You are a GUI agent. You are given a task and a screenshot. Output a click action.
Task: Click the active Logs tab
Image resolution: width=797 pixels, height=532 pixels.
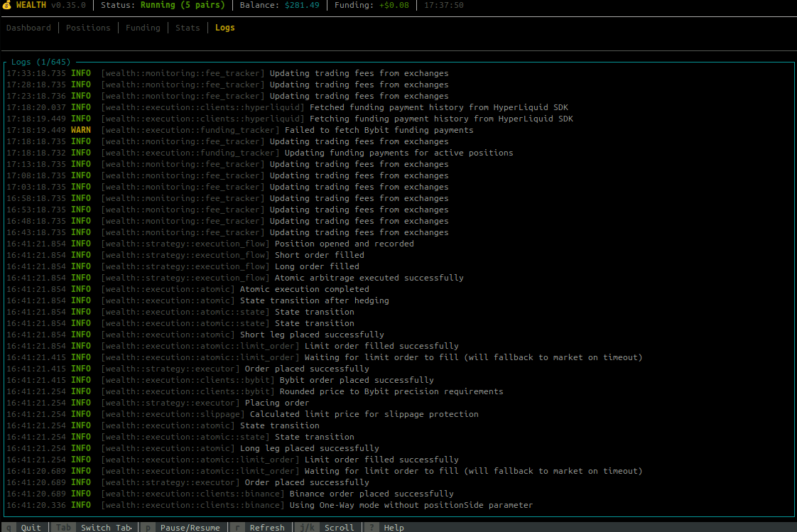pos(224,28)
